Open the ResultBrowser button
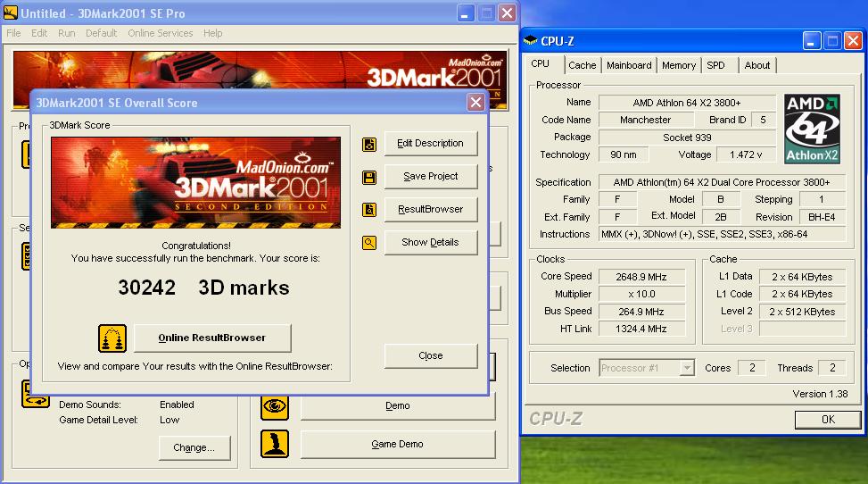 pyautogui.click(x=431, y=210)
